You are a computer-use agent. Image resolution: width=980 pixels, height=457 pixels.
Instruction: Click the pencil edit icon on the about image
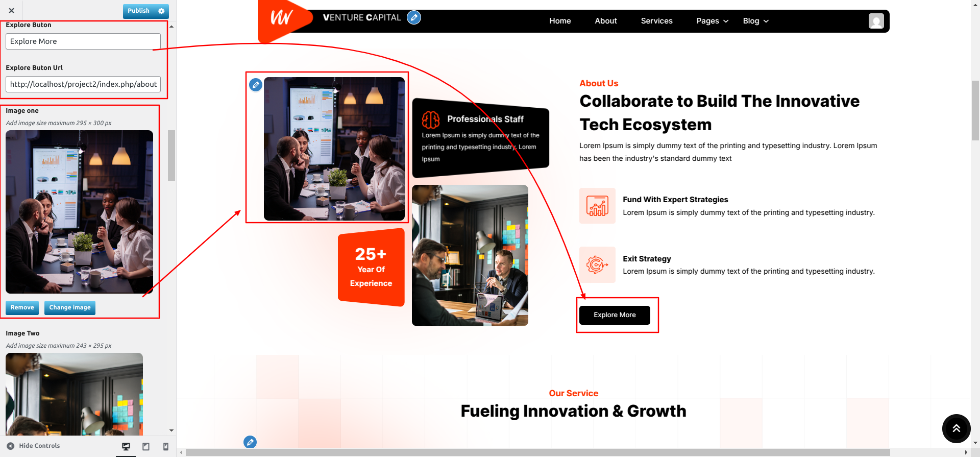pos(256,85)
